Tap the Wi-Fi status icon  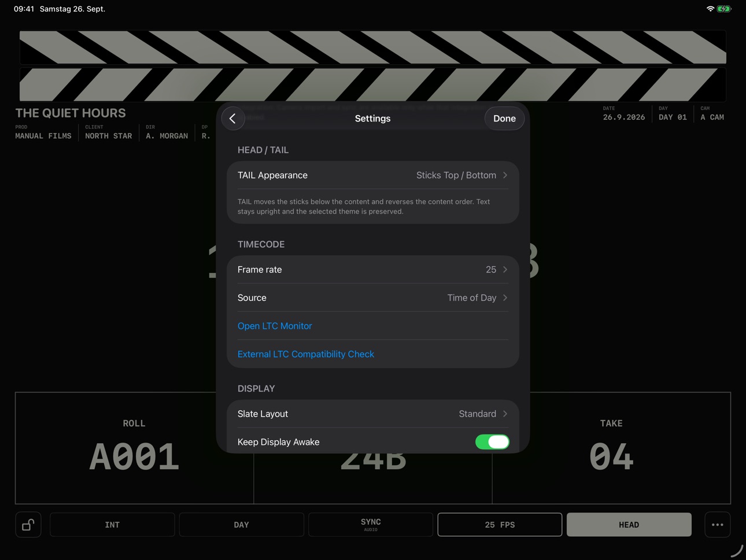point(710,9)
